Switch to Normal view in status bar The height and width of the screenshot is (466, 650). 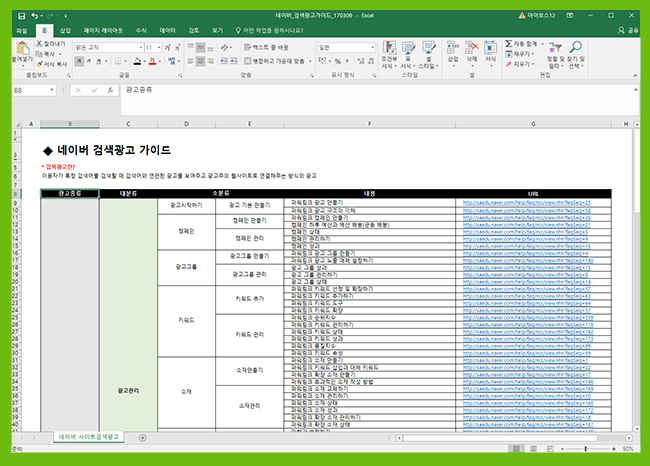coord(517,449)
